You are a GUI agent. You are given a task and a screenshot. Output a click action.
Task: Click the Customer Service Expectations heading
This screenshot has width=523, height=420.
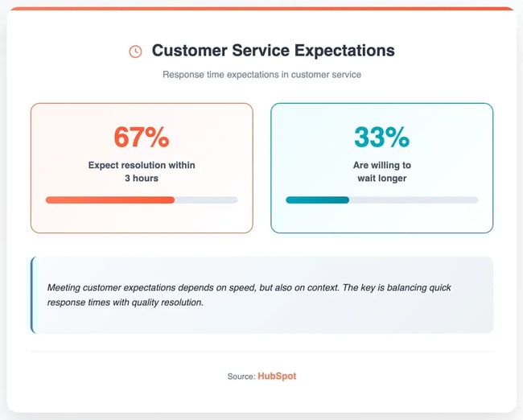coord(273,51)
